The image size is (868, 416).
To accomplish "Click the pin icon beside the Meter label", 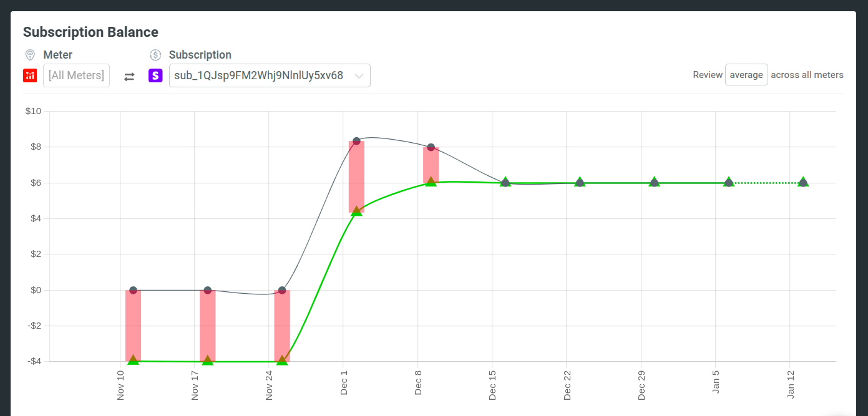I will 29,54.
